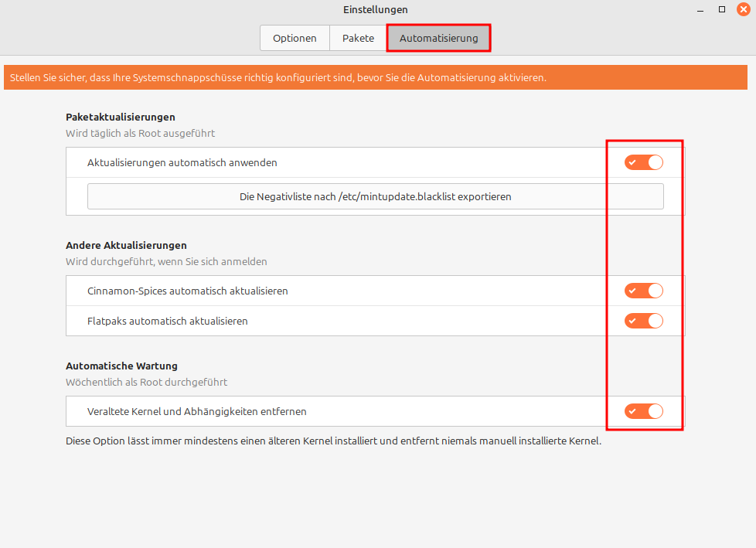Toggle Cinnamon-Spices automatic updates switch

coord(644,291)
